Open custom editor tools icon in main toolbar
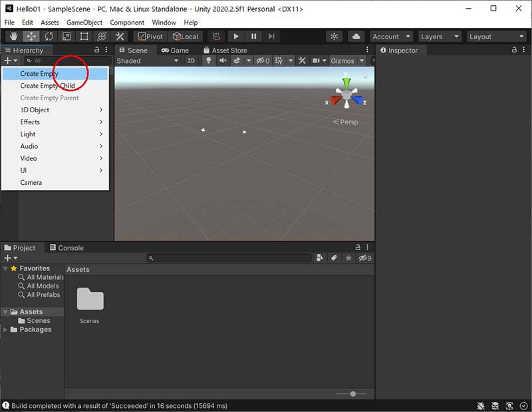 (x=120, y=37)
